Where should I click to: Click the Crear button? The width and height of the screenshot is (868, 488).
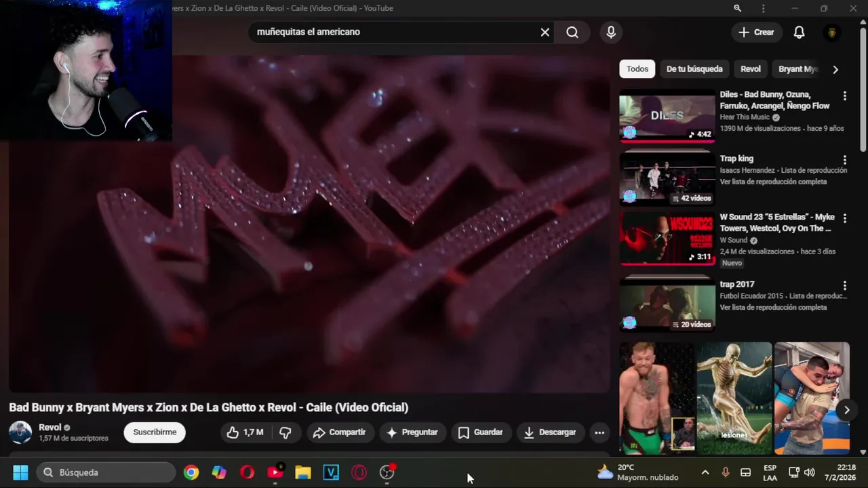coord(756,32)
